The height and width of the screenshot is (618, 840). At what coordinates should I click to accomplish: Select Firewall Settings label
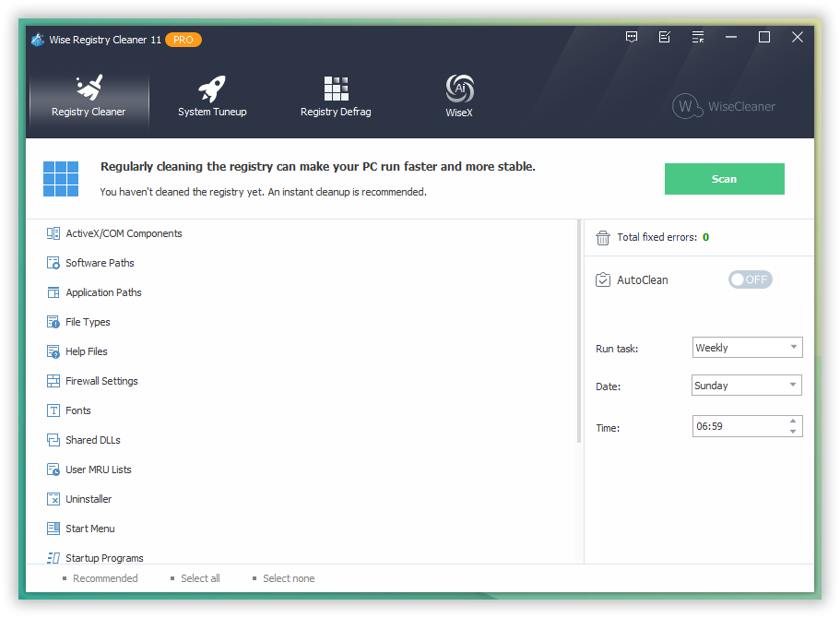click(101, 381)
